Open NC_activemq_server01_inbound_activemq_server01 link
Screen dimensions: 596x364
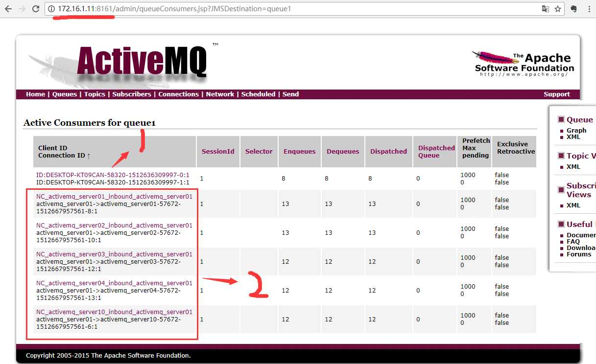point(114,197)
